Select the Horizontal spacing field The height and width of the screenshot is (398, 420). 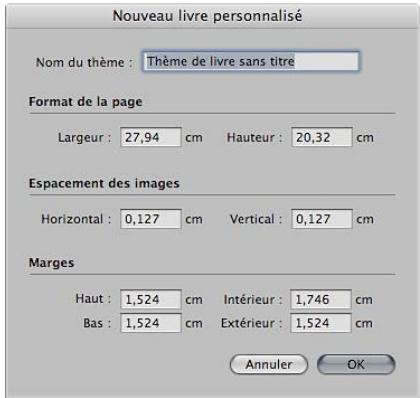[x=151, y=219]
